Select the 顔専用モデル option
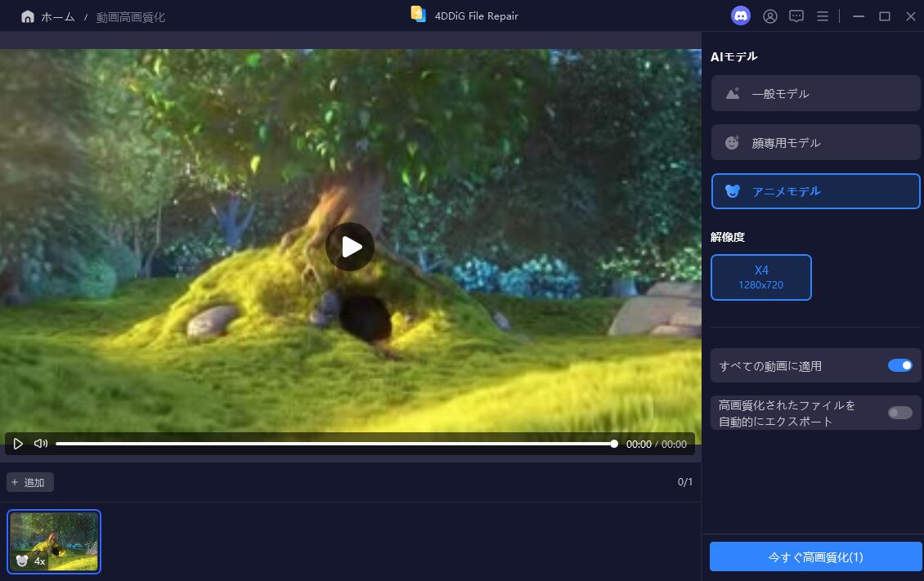Viewport: 924px width, 581px height. click(x=815, y=142)
